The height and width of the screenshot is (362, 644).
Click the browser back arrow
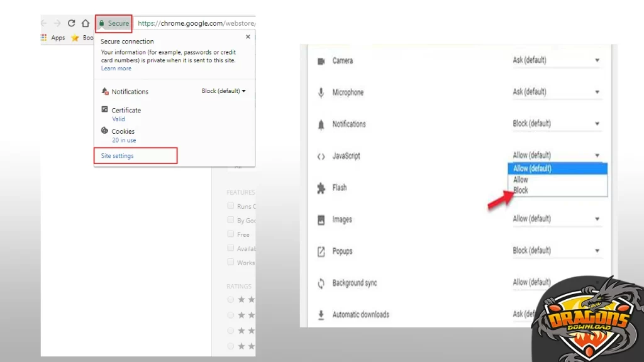(x=43, y=23)
